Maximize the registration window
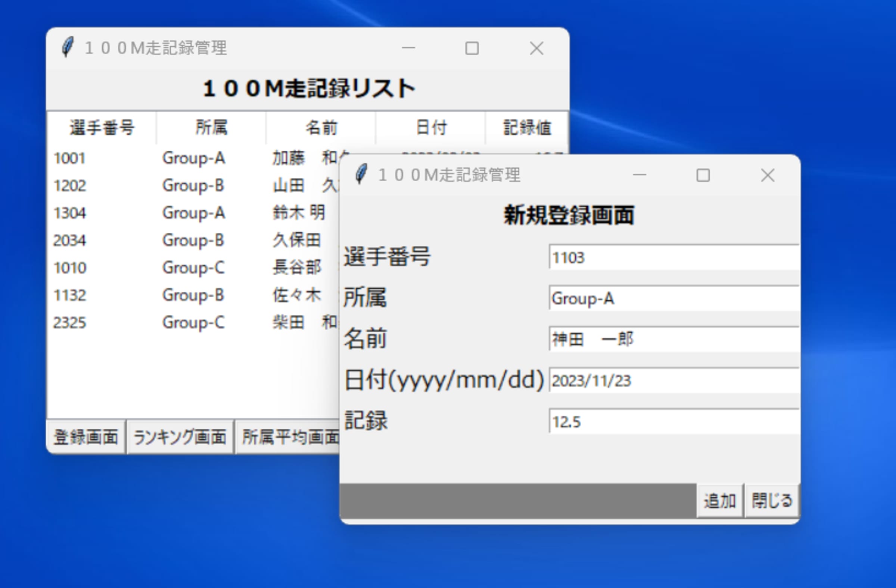 pyautogui.click(x=703, y=175)
